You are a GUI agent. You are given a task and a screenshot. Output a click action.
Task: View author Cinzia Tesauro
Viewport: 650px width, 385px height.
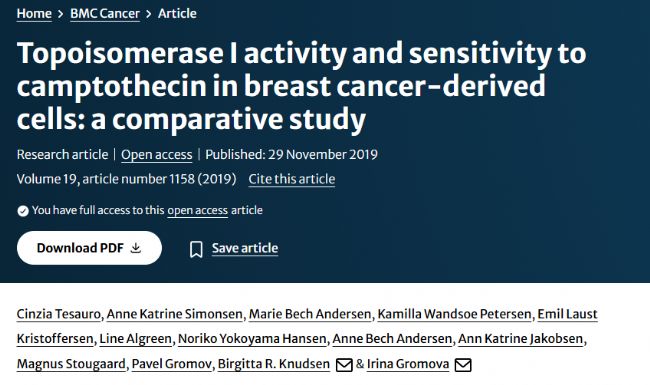pyautogui.click(x=58, y=314)
